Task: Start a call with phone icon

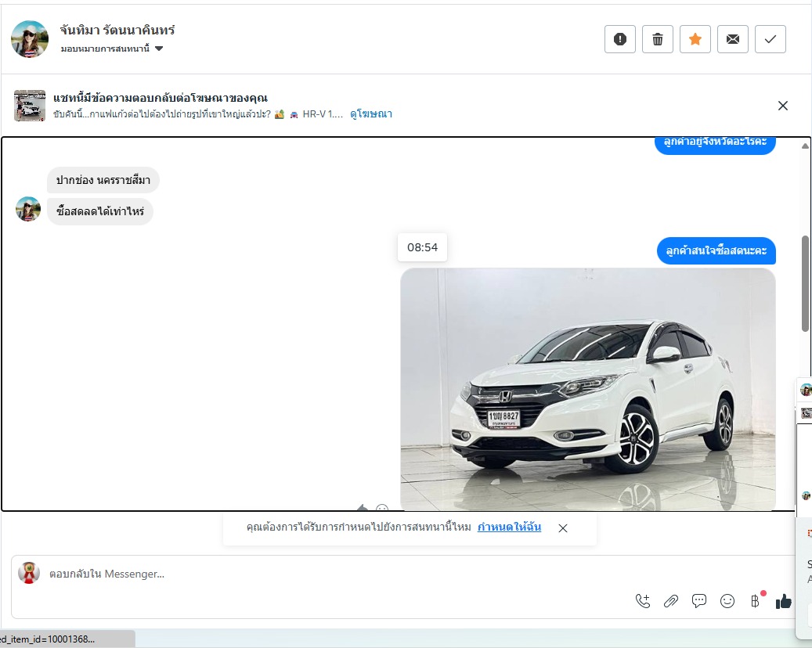Action: tap(643, 601)
